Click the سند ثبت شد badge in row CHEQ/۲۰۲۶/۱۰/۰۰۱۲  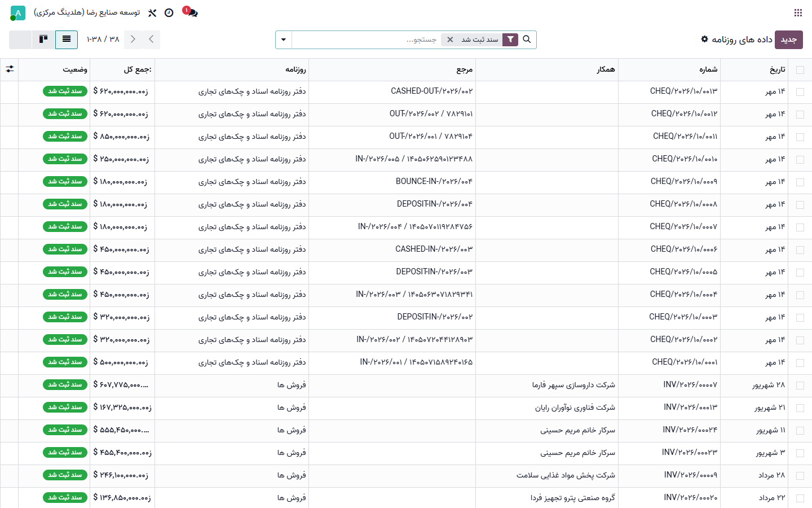(65, 114)
